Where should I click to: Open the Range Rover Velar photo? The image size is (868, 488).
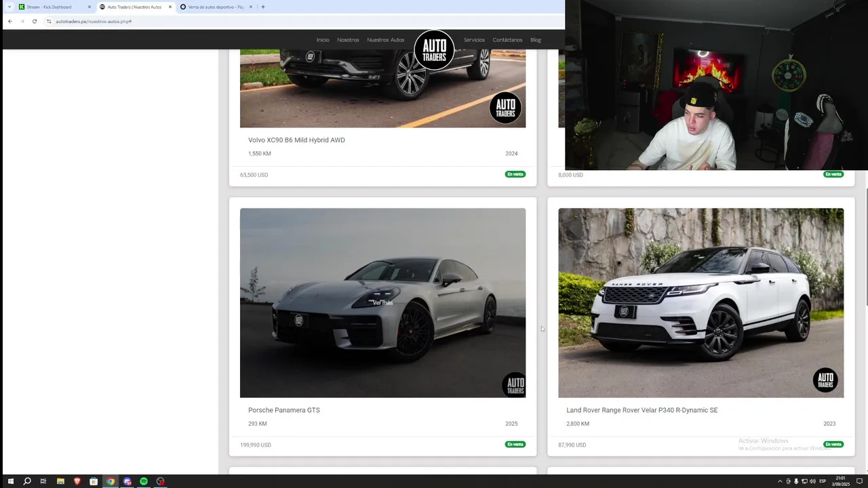coord(701,303)
